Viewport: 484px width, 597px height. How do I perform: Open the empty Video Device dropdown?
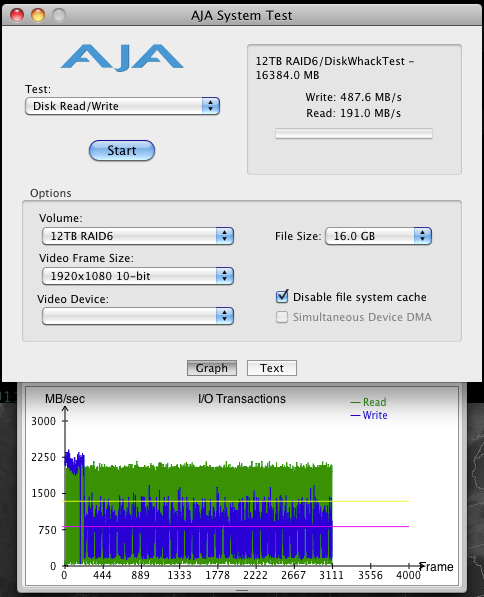(137, 316)
